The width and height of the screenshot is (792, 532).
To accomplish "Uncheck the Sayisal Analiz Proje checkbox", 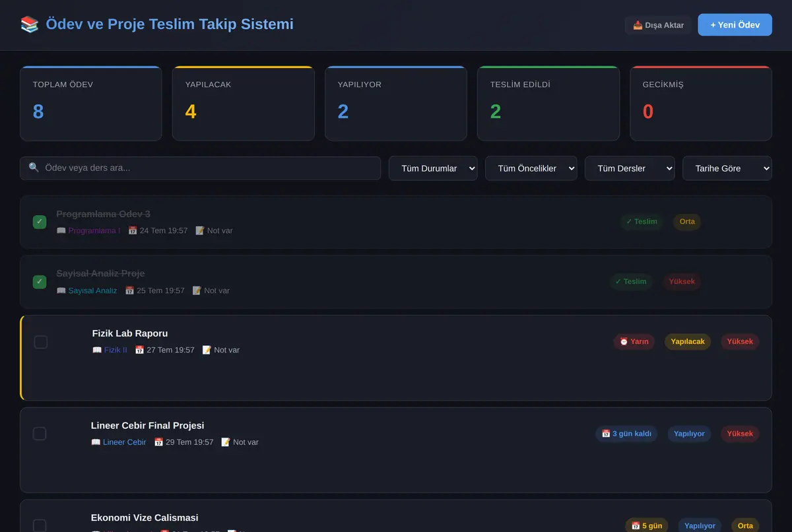I will pos(40,282).
